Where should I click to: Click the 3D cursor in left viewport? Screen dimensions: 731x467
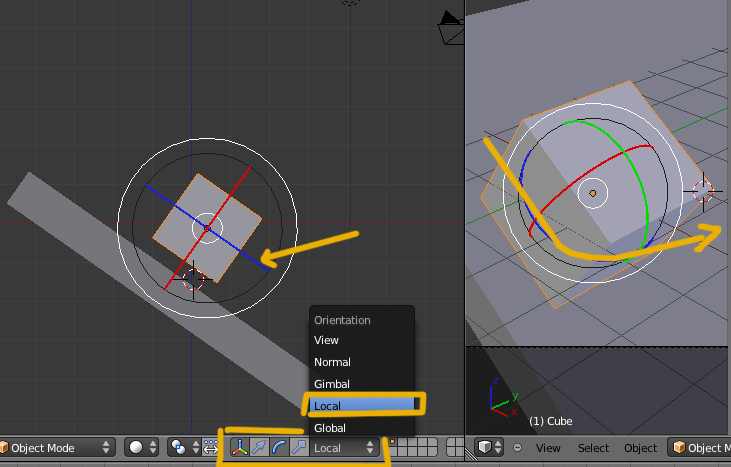pyautogui.click(x=193, y=280)
